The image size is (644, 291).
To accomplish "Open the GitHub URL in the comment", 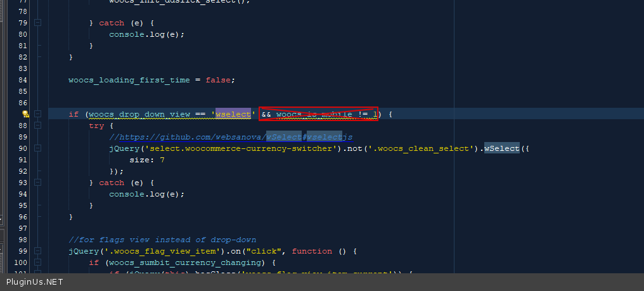I will pyautogui.click(x=231, y=137).
